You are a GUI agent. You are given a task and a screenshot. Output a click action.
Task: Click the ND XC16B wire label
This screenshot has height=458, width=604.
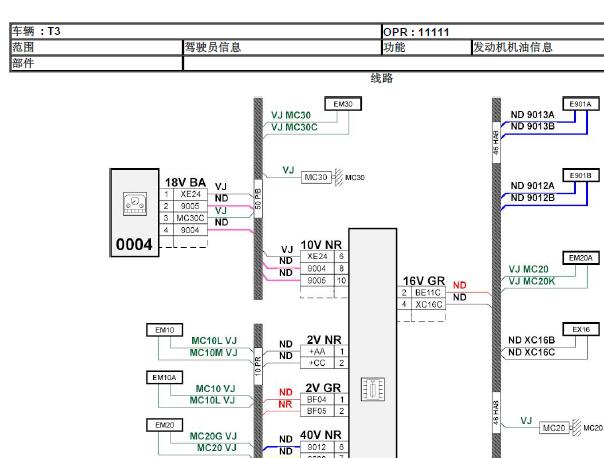pos(532,340)
